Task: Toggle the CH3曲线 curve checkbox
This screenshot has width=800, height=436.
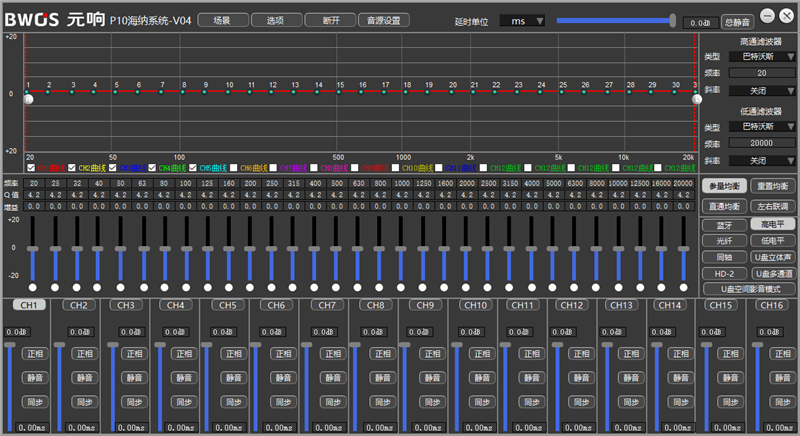Action: click(111, 168)
